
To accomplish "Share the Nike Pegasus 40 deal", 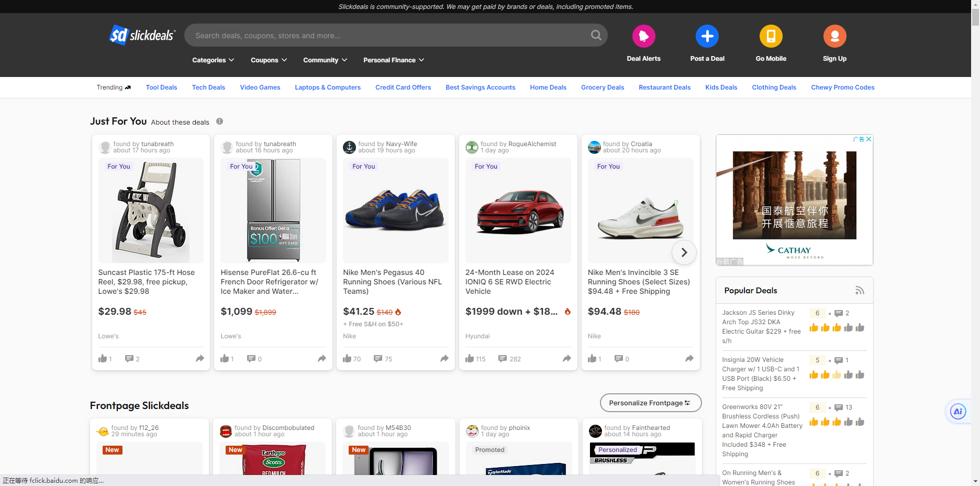I will pyautogui.click(x=444, y=359).
